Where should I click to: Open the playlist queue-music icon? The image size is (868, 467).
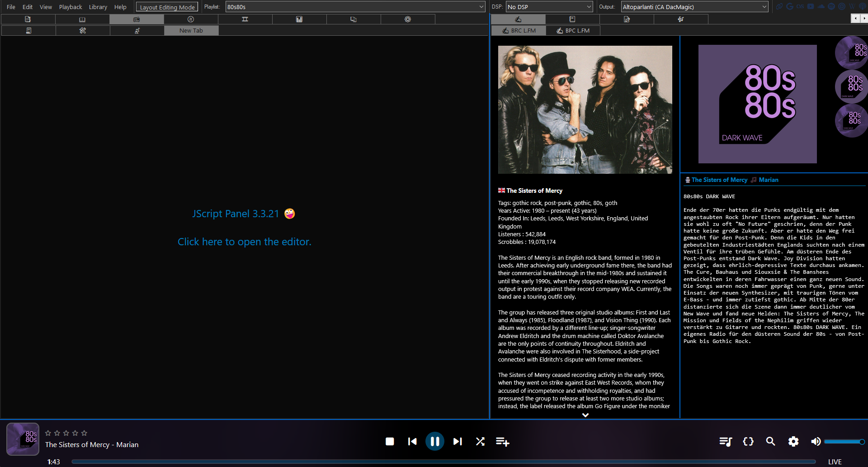(x=726, y=441)
